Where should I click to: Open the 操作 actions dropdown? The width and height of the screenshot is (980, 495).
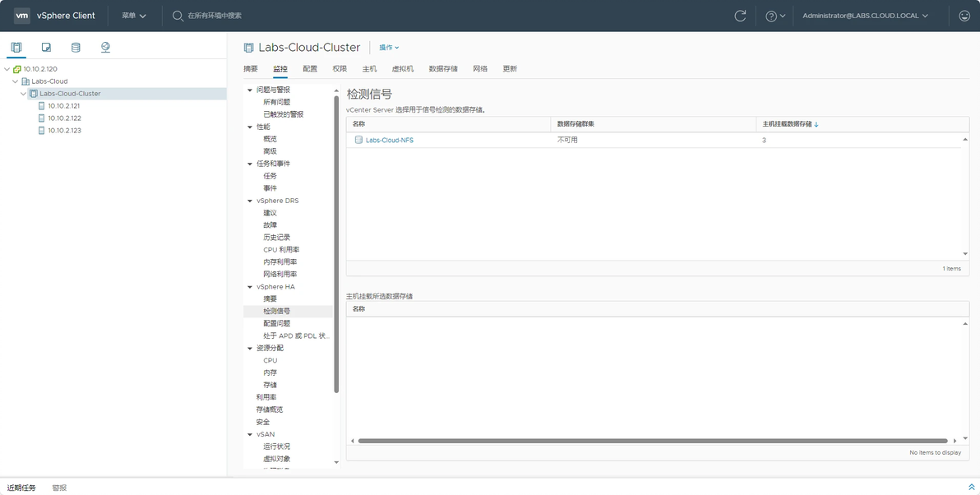point(389,48)
